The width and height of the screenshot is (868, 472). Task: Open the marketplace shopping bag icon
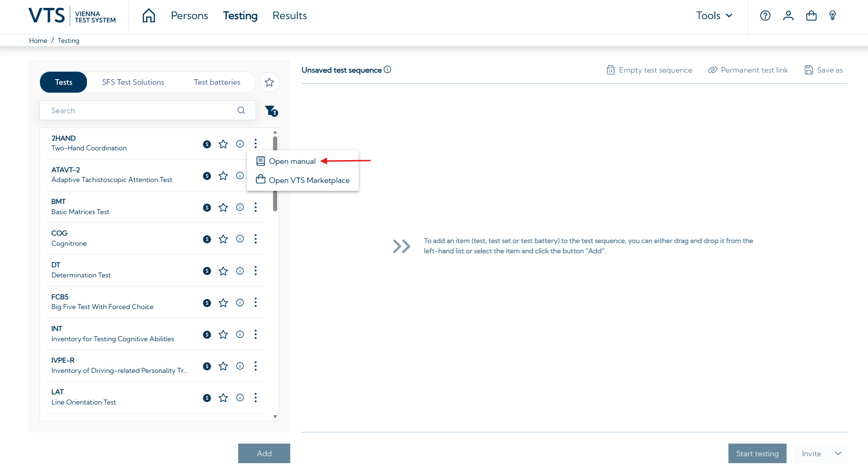pos(811,16)
